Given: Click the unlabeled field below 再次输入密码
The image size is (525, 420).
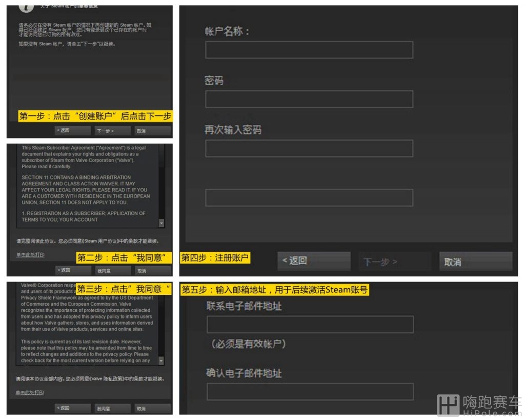Looking at the screenshot, I should [x=309, y=197].
